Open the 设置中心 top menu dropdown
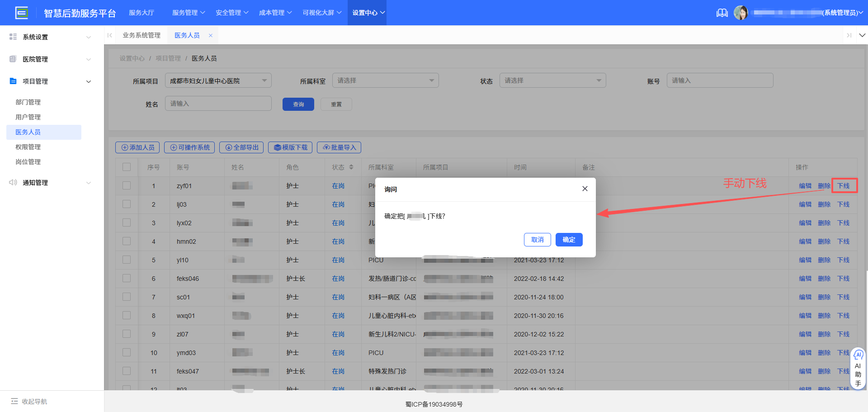Screen dimensions: 868x412 pyautogui.click(x=368, y=13)
